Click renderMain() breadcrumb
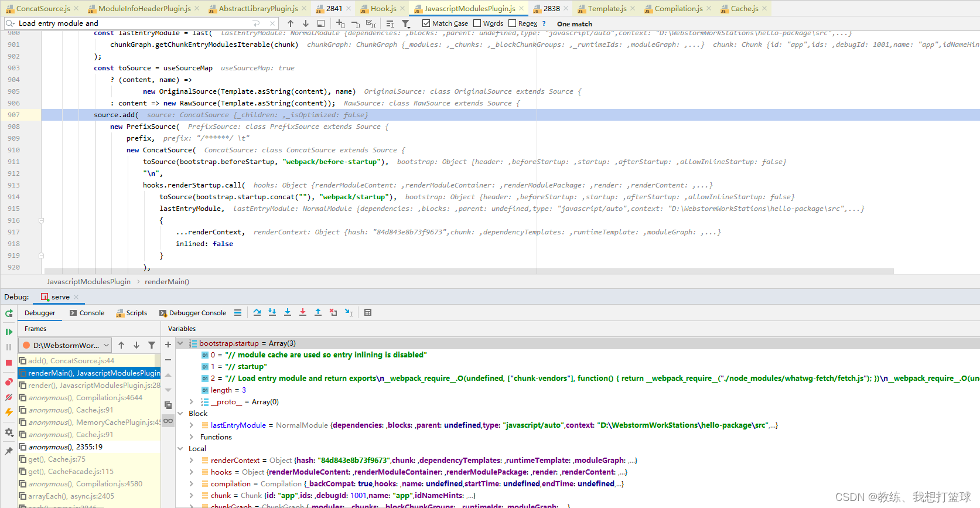Viewport: 980px width, 508px height. click(167, 282)
